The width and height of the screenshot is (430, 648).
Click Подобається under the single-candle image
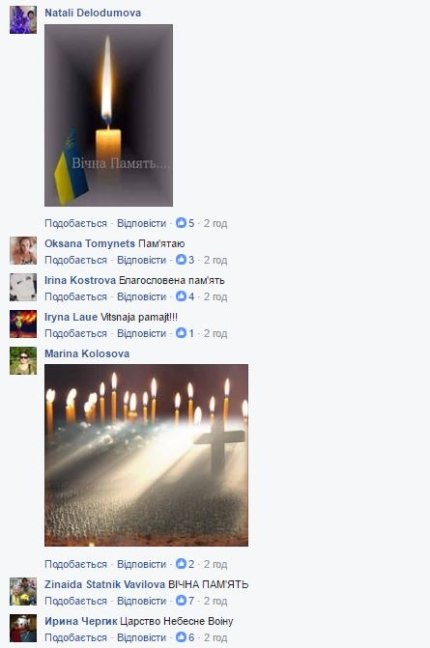[x=76, y=223]
